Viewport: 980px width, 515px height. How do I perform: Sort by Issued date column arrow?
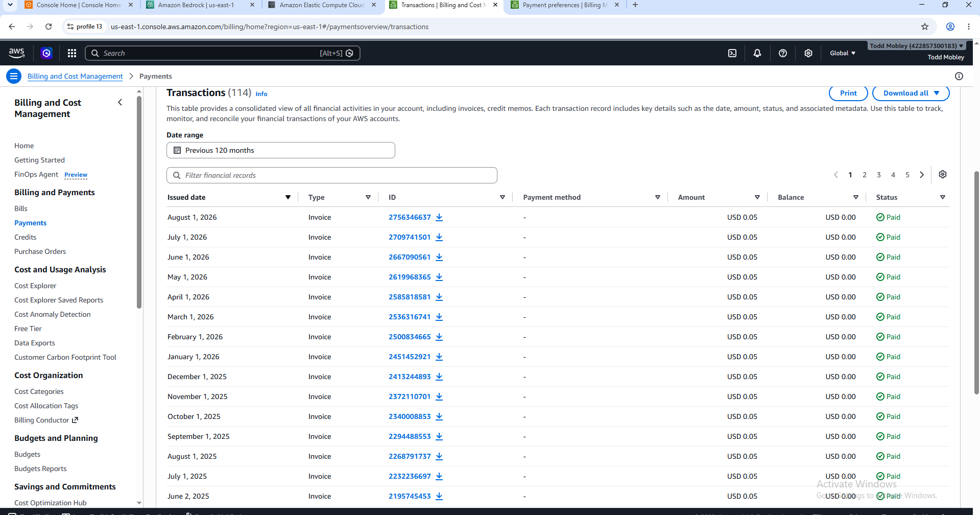click(x=288, y=197)
